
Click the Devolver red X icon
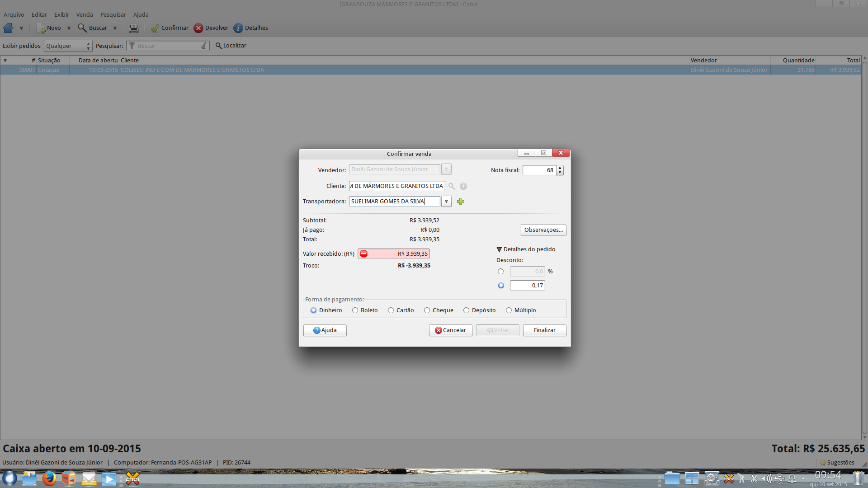pos(198,28)
